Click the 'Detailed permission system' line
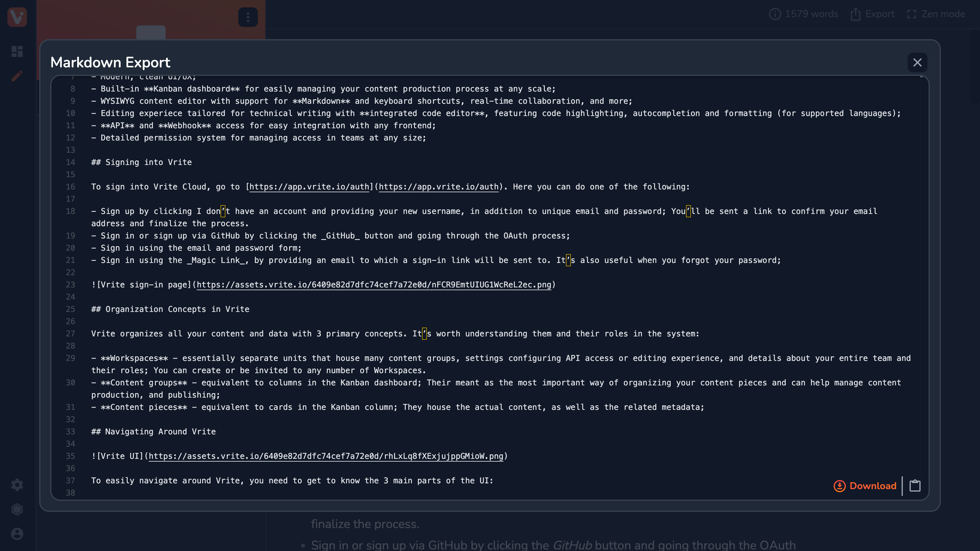980x551 pixels. tap(259, 138)
